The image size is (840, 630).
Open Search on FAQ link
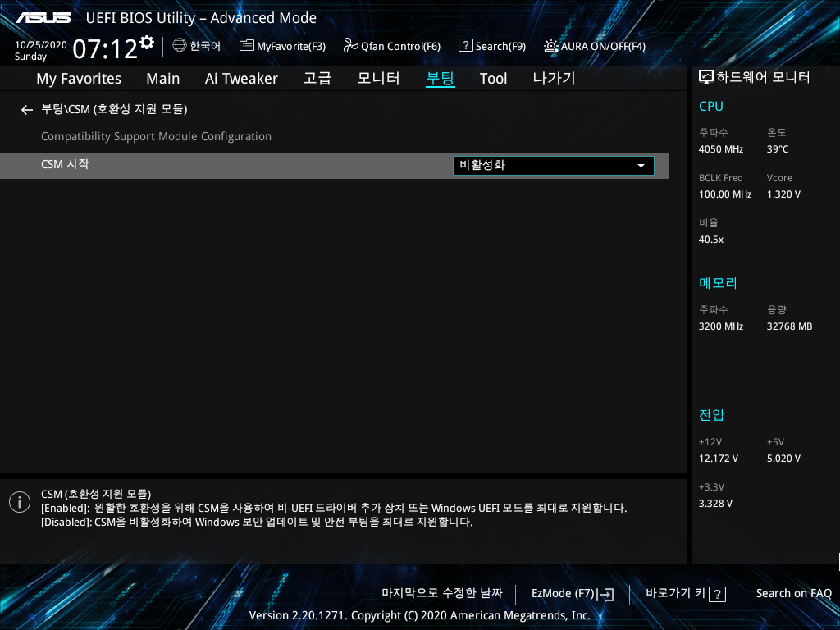click(793, 594)
